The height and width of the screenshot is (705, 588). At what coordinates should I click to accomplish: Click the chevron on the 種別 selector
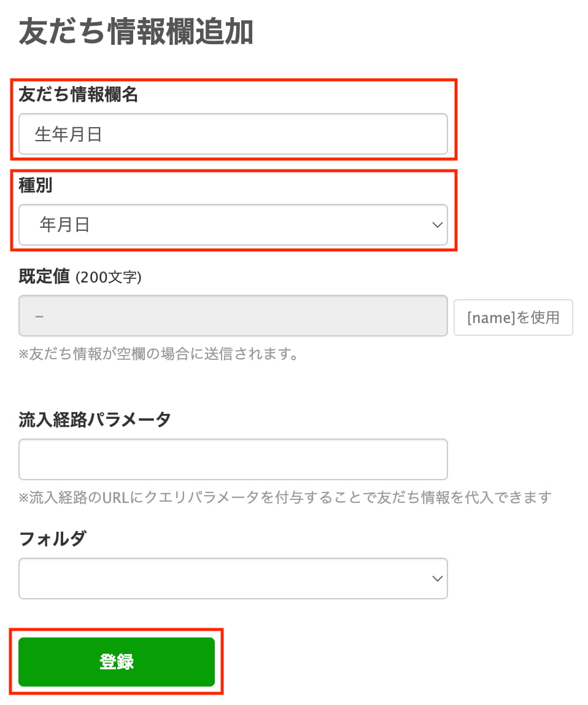coord(436,225)
